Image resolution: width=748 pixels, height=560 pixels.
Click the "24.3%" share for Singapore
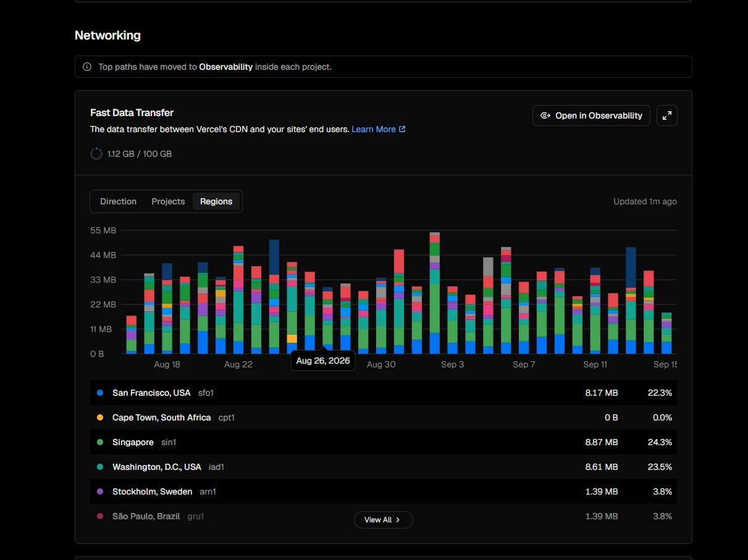(658, 442)
